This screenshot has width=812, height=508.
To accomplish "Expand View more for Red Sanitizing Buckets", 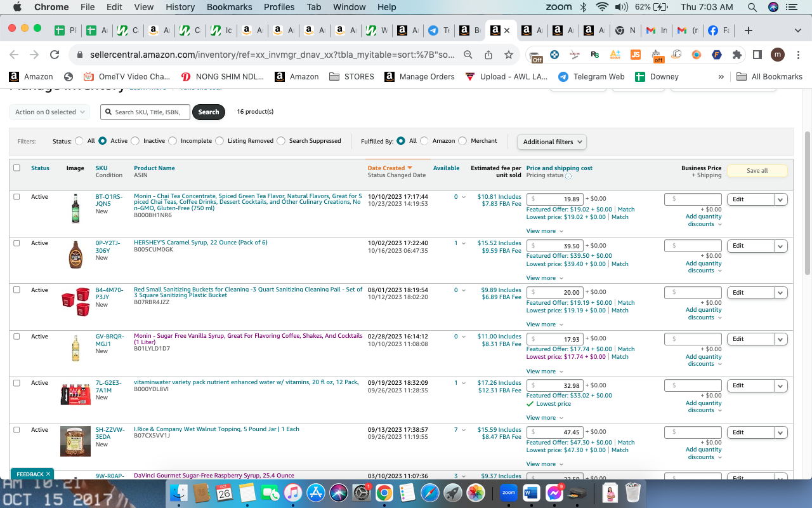I will pyautogui.click(x=544, y=324).
